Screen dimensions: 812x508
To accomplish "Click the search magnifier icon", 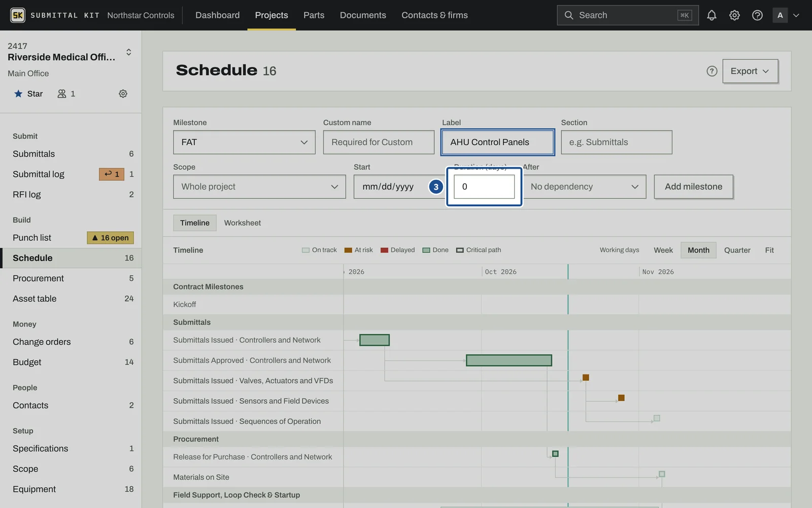I will pyautogui.click(x=569, y=15).
